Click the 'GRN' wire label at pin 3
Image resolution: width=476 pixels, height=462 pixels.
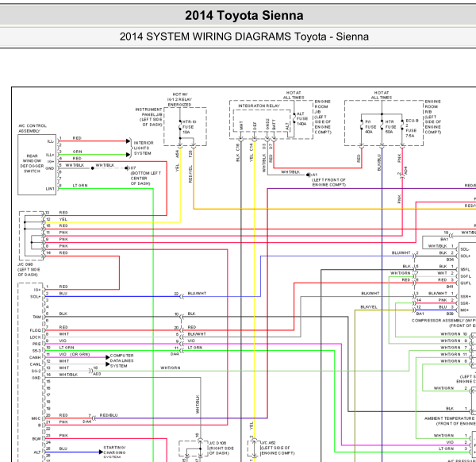tap(77, 152)
